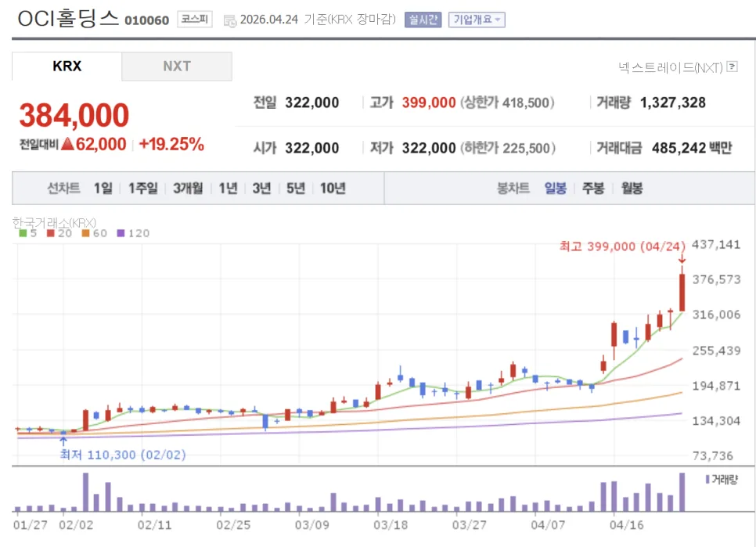Click the red 20-day moving average swatch
This screenshot has width=756, height=547.
pyautogui.click(x=51, y=233)
